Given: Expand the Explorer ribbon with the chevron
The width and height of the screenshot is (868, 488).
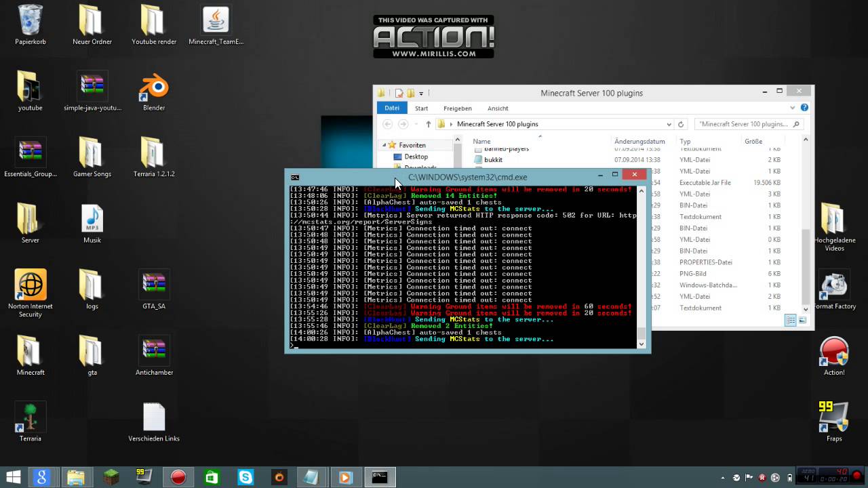Looking at the screenshot, I should coord(793,108).
